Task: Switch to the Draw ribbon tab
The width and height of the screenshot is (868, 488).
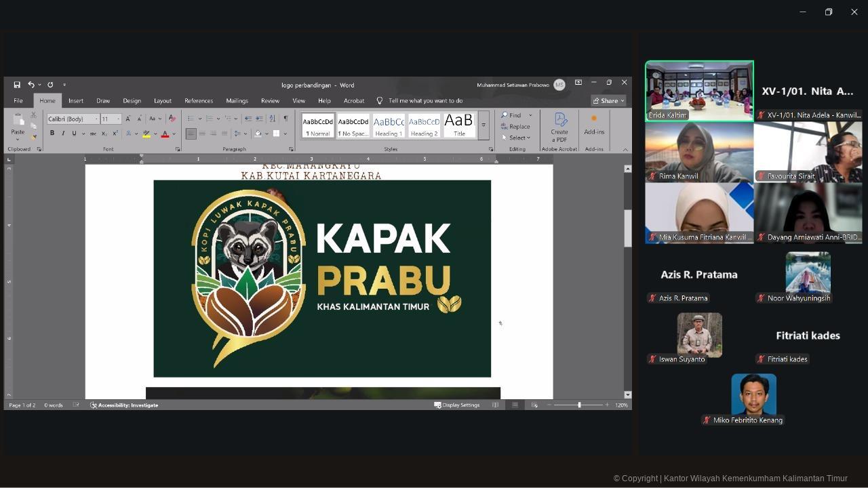Action: pos(103,100)
